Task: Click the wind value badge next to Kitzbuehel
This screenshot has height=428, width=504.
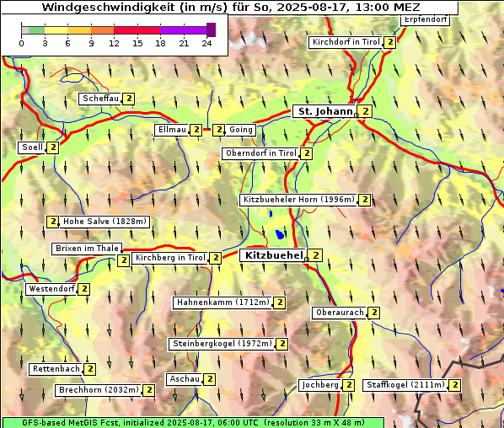Action: pyautogui.click(x=316, y=255)
